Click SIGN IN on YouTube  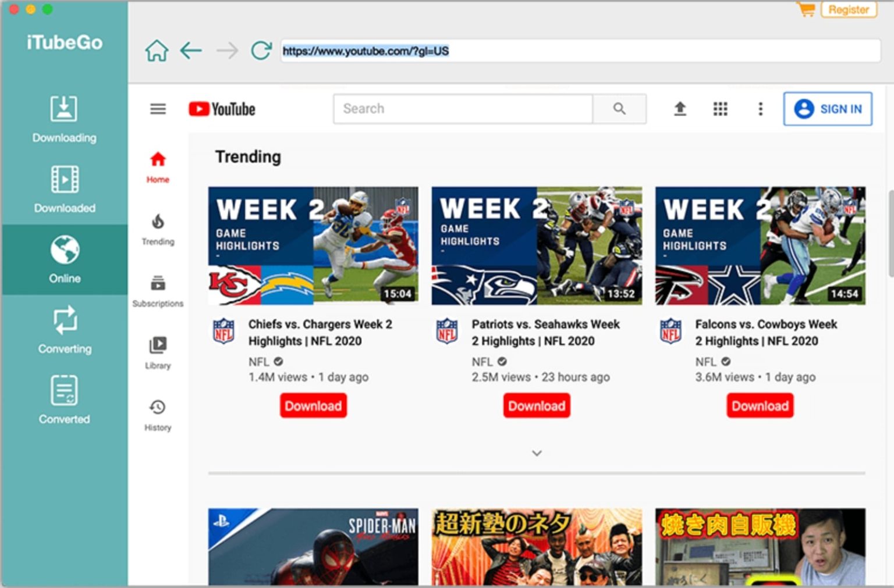(x=827, y=109)
